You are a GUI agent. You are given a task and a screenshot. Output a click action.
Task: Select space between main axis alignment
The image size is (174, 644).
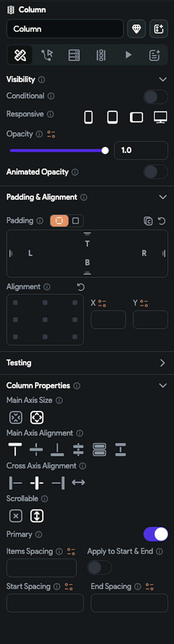point(78,449)
